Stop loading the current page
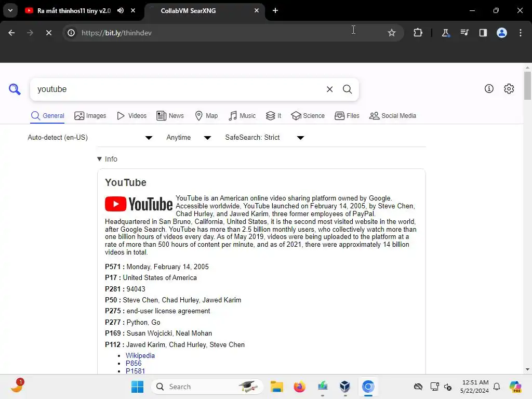Viewport: 532px width, 399px height. coord(48,33)
